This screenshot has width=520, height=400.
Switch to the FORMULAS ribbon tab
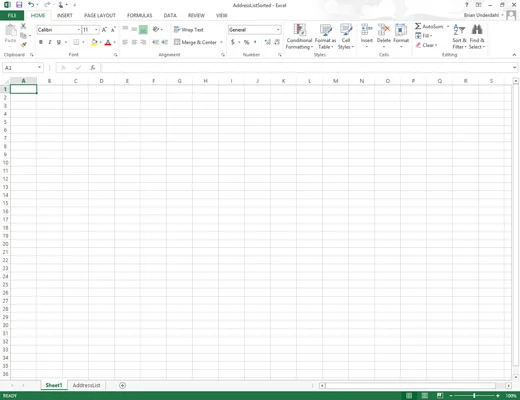[139, 15]
